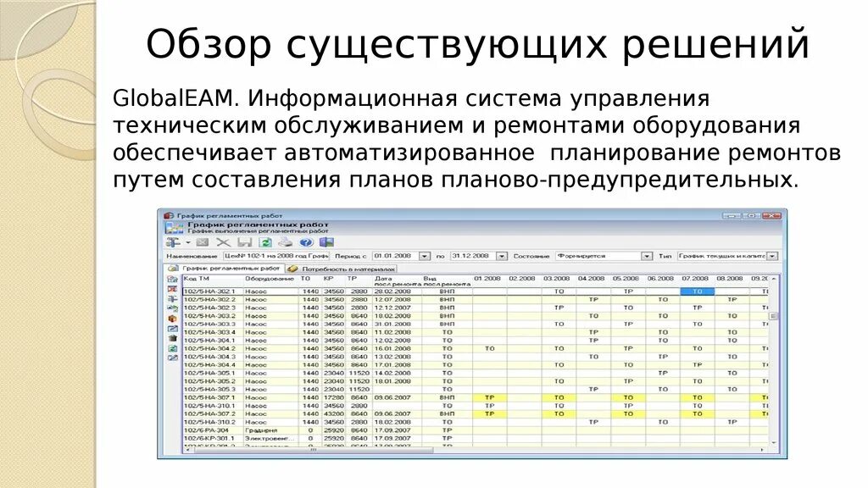The image size is (868, 488).
Task: Click the Период с date field 01.01.2008
Action: (395, 256)
